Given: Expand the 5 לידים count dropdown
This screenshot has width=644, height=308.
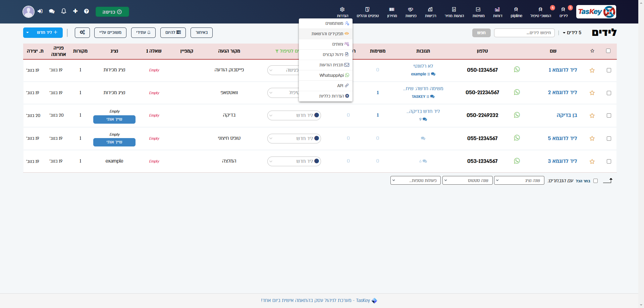Looking at the screenshot, I should (572, 33).
